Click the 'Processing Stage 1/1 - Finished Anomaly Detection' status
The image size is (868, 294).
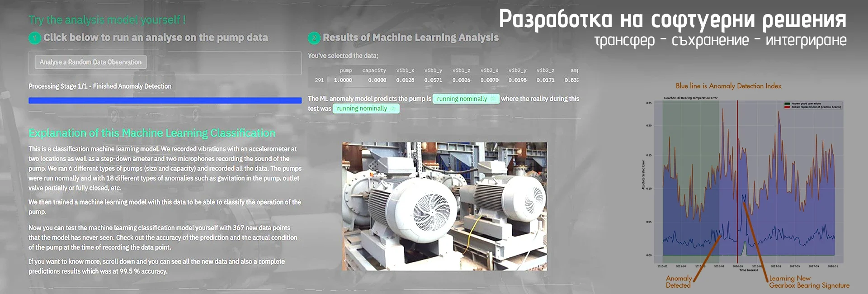coord(100,86)
